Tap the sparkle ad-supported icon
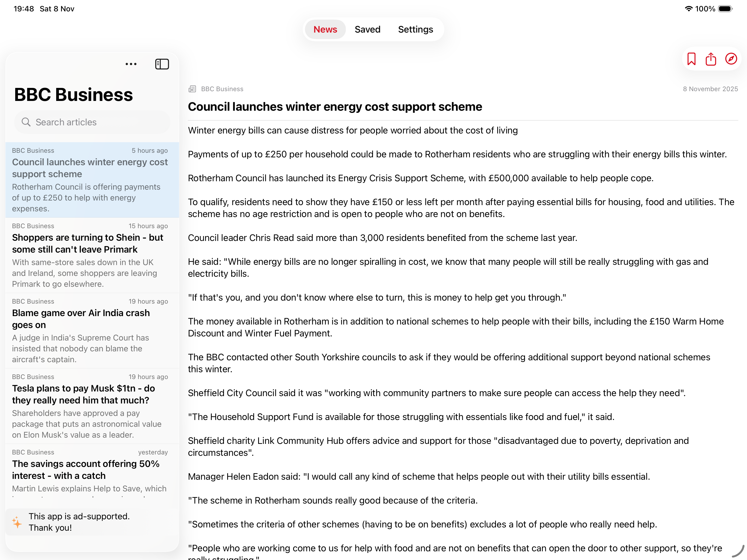This screenshot has width=747, height=560. (17, 522)
